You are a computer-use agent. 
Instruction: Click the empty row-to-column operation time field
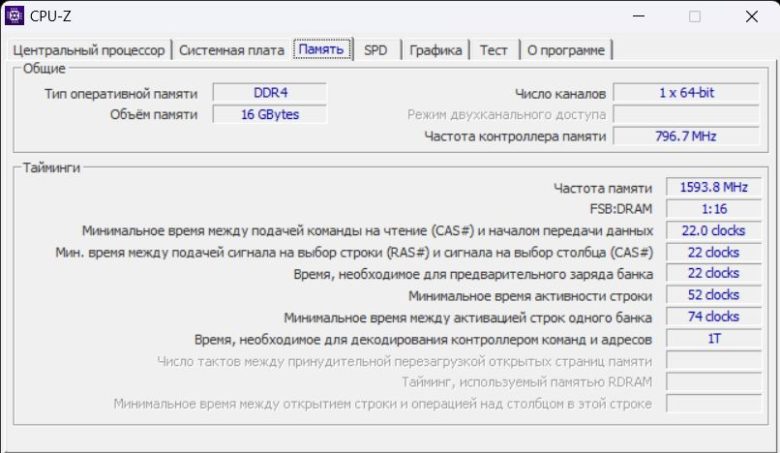pyautogui.click(x=714, y=403)
